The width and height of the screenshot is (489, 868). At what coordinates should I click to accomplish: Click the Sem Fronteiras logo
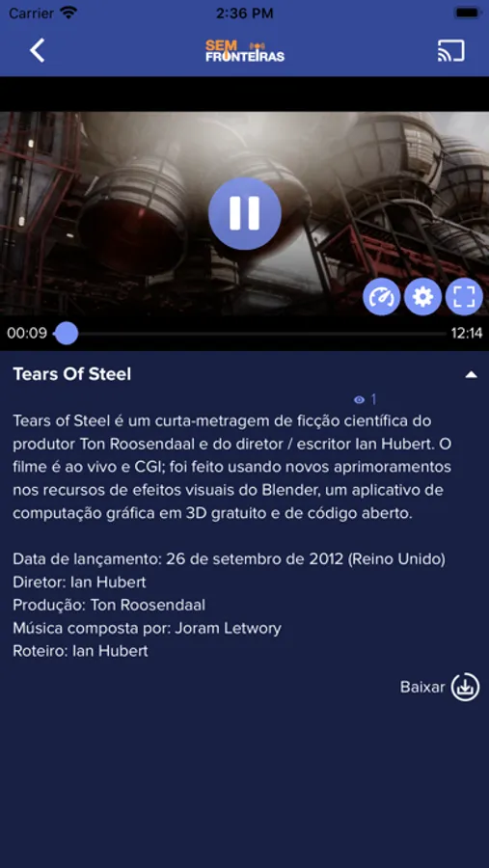[x=245, y=50]
